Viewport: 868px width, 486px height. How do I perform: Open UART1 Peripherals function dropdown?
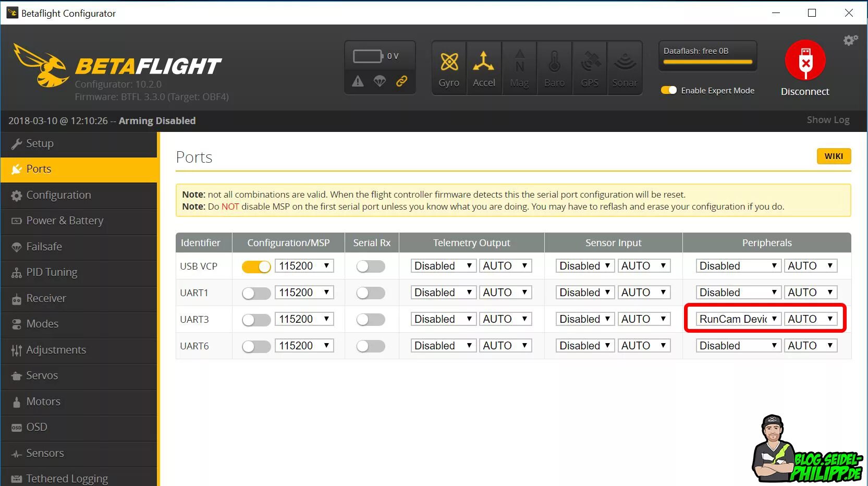coord(738,293)
